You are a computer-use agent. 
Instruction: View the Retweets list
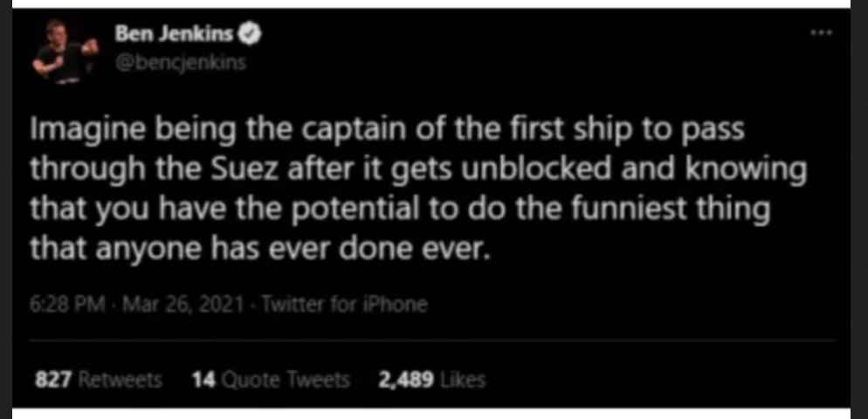121,380
